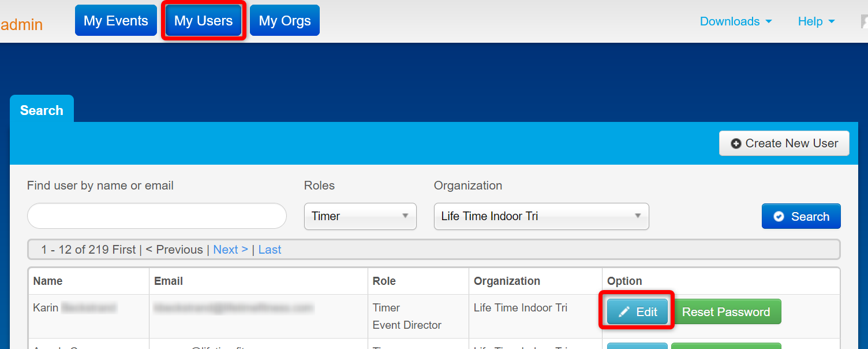Reset Password for Karin
The height and width of the screenshot is (349, 868).
point(726,312)
